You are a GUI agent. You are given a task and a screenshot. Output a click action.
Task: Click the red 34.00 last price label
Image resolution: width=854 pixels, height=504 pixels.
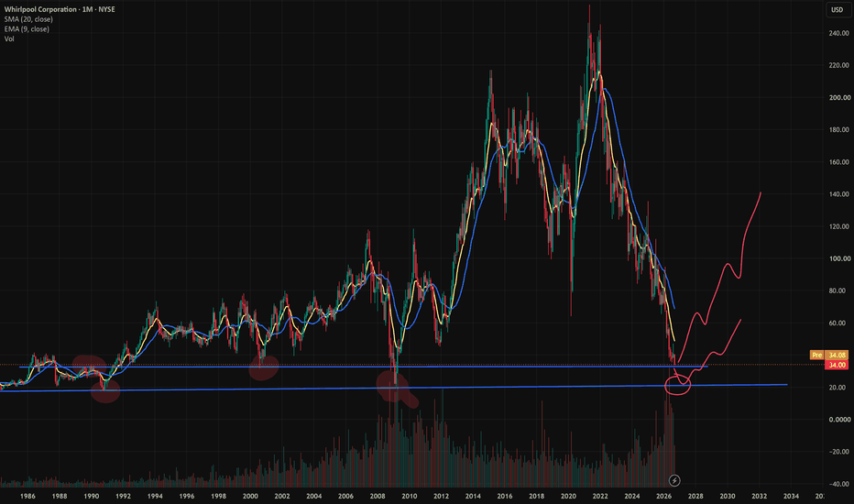click(x=837, y=365)
